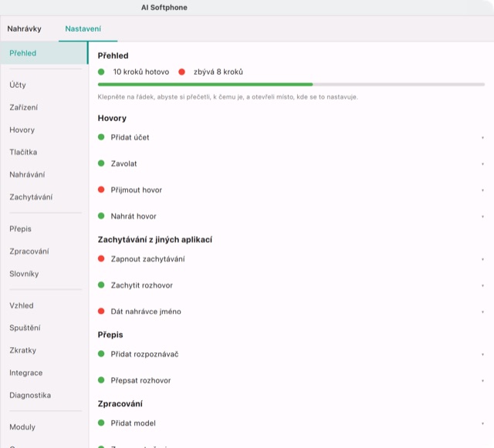Click green status dot of Přidat model
Screen dimensions: 494x448
(x=101, y=423)
